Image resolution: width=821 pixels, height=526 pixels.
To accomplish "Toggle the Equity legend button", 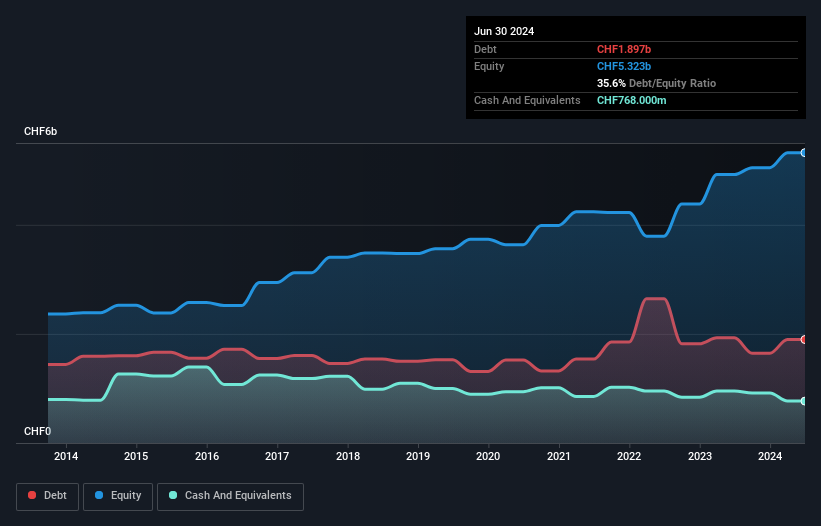I will 118,496.
